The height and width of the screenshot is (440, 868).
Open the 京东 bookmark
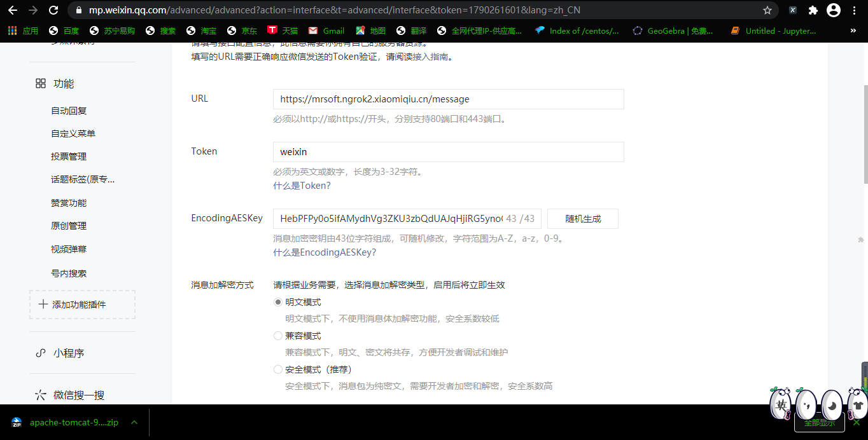click(242, 31)
